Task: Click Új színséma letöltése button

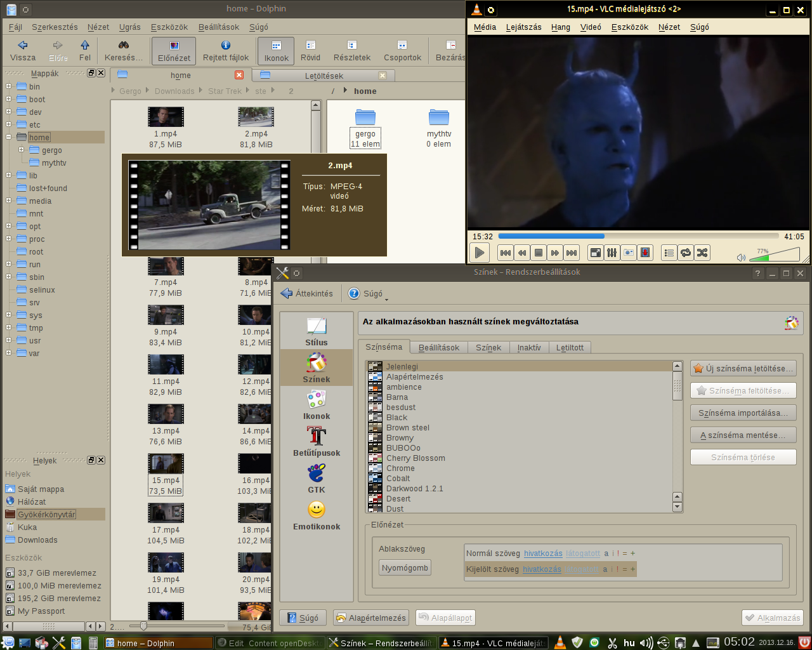Action: [743, 369]
